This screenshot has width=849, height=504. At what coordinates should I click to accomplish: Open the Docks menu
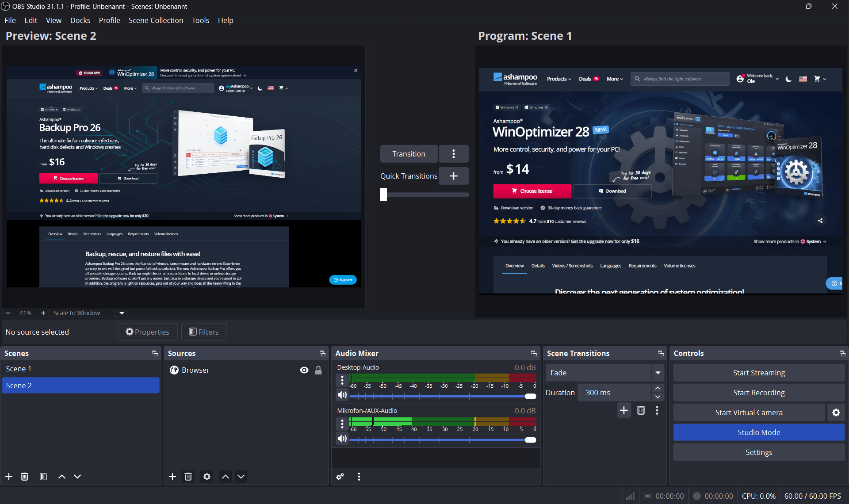tap(80, 20)
